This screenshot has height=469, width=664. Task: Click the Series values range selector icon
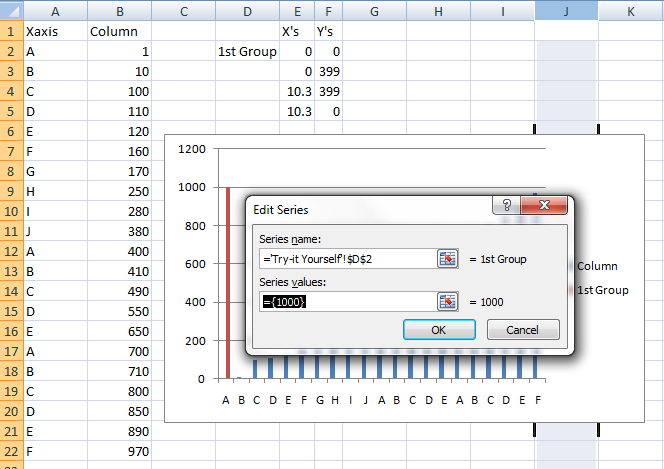coord(448,302)
